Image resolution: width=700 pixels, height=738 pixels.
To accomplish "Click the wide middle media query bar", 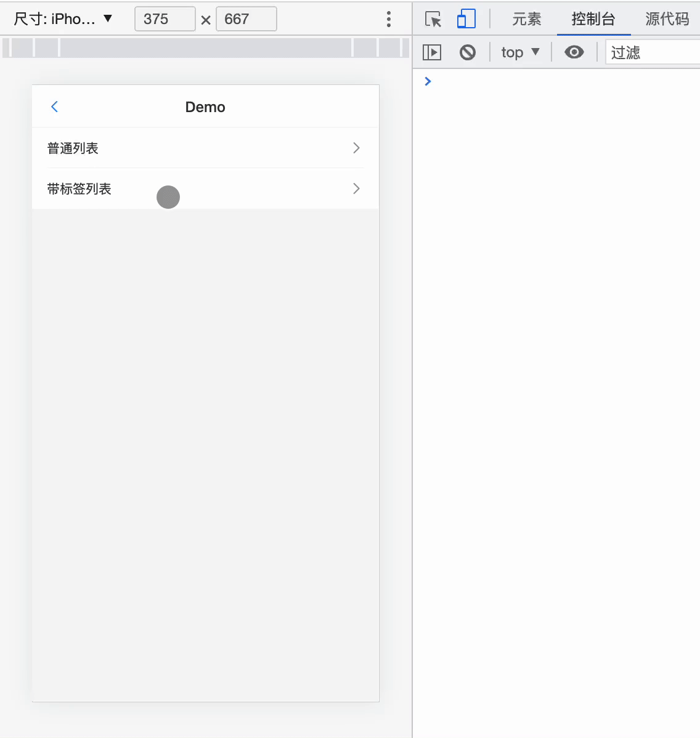I will tap(205, 48).
